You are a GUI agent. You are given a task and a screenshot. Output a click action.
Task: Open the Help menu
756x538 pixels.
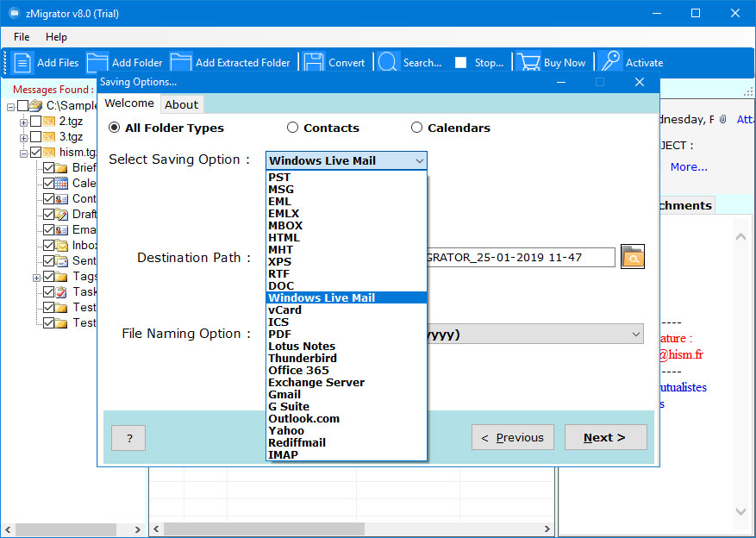[x=56, y=37]
